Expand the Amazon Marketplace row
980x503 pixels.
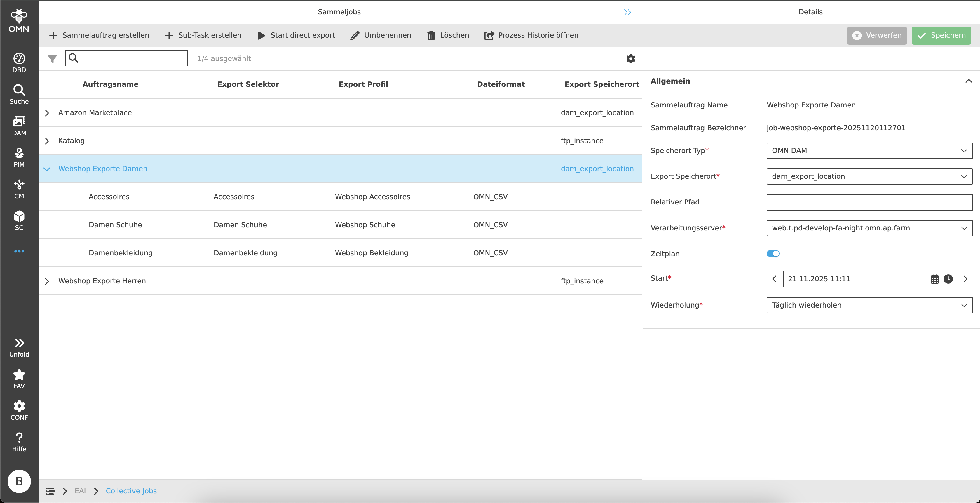pyautogui.click(x=47, y=113)
